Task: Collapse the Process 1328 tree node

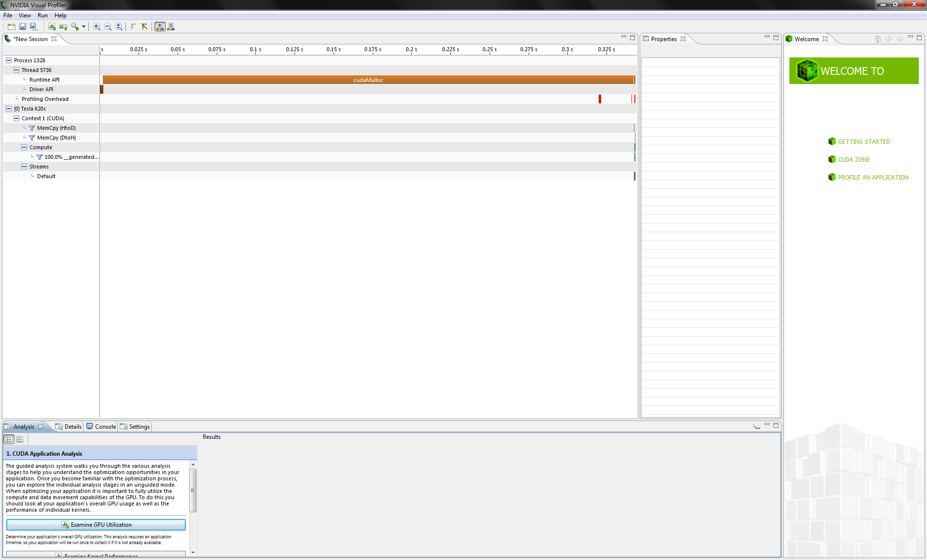Action: coord(9,60)
